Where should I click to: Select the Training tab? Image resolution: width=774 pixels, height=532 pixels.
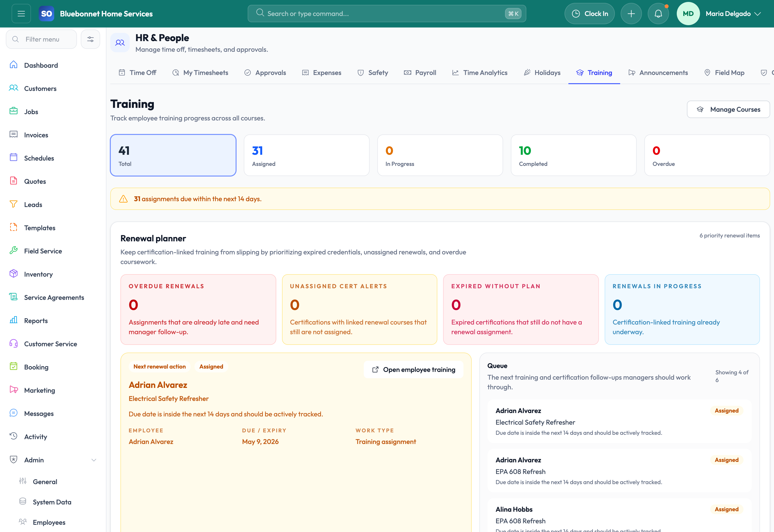click(x=594, y=73)
